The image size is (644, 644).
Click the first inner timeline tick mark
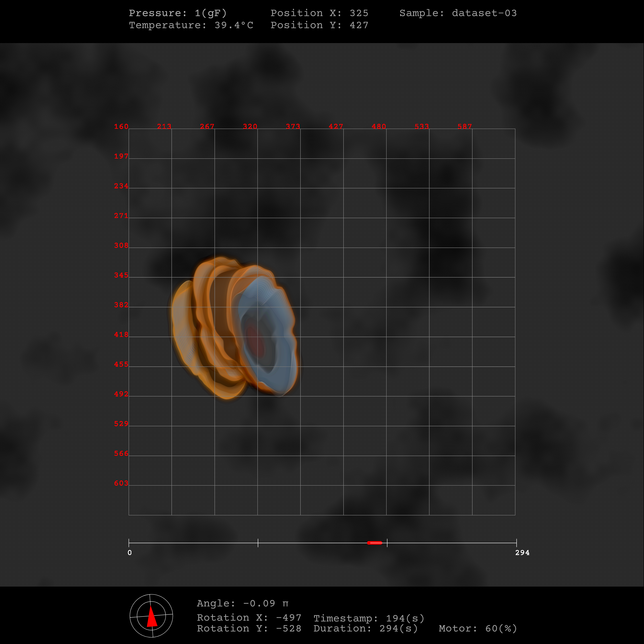tap(258, 543)
